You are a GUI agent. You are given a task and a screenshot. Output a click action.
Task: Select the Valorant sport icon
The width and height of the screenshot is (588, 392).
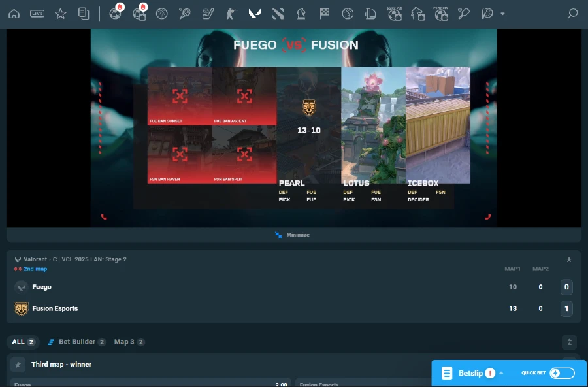pos(254,13)
